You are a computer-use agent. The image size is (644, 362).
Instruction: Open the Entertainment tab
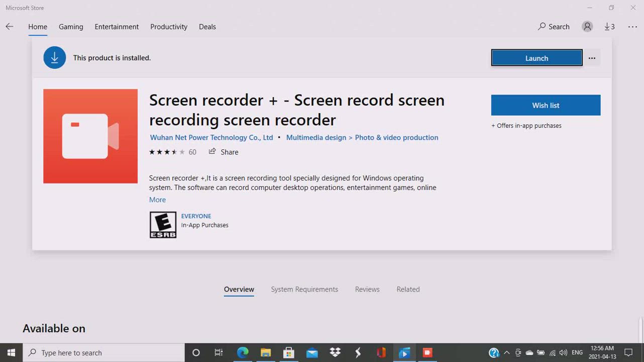[117, 27]
